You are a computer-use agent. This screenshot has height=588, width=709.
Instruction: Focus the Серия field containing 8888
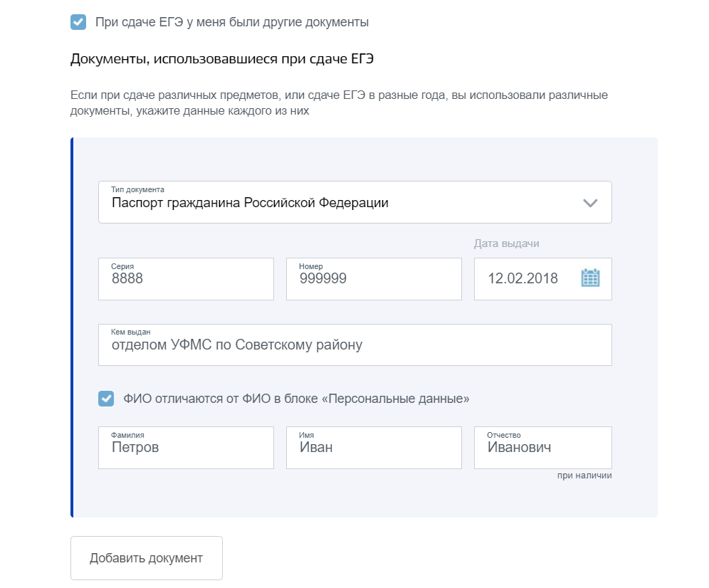[x=186, y=278]
